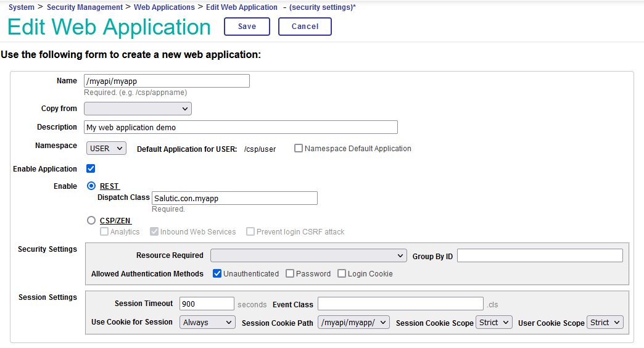This screenshot has width=644, height=348.
Task: Open Use Cookie for Session dropdown
Action: tap(207, 322)
